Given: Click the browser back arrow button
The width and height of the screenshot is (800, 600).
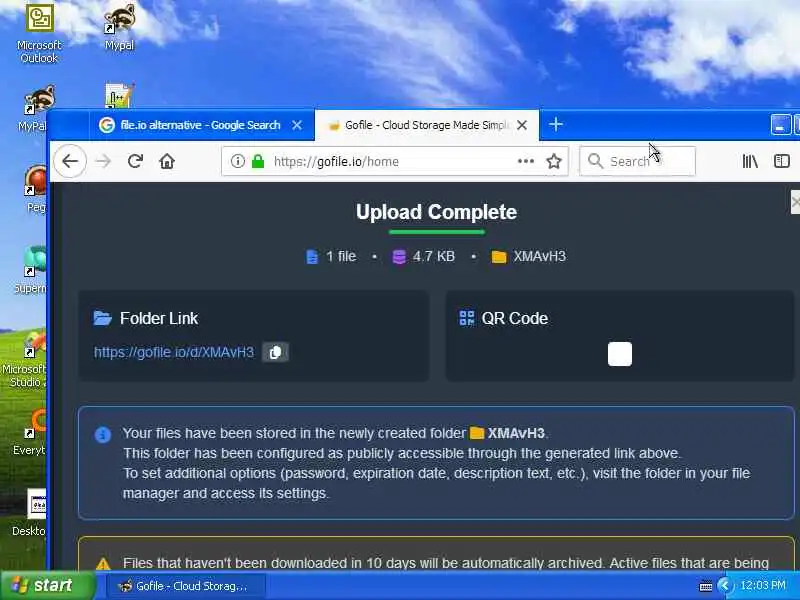Looking at the screenshot, I should coord(70,161).
